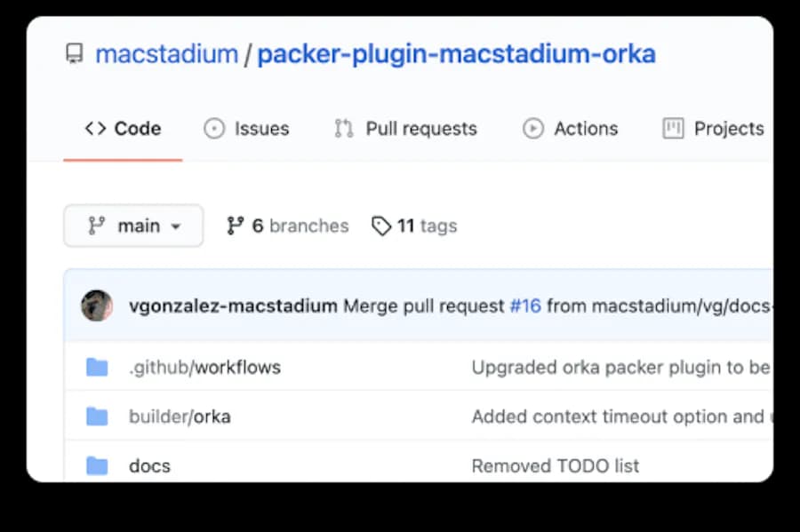This screenshot has width=800, height=532.
Task: Open the macstadium owner link
Action: pos(166,55)
